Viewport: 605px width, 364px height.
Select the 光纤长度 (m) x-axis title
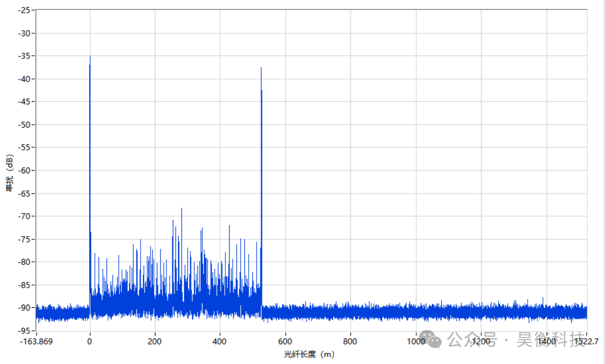pos(309,354)
